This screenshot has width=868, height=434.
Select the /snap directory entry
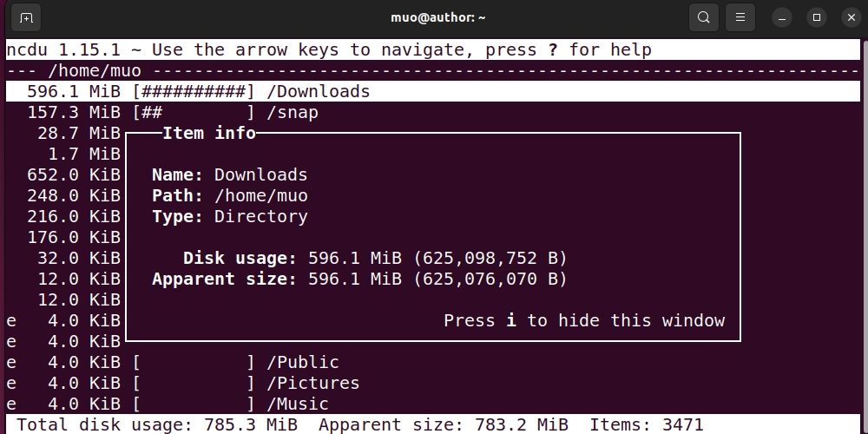293,112
